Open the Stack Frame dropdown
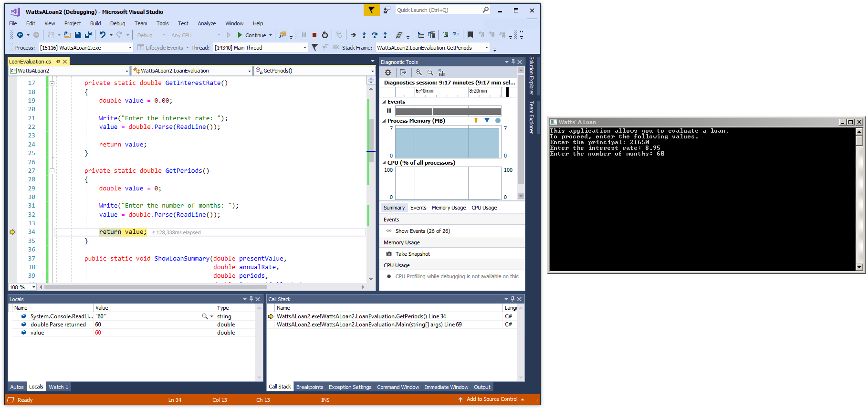The height and width of the screenshot is (409, 868). click(487, 48)
